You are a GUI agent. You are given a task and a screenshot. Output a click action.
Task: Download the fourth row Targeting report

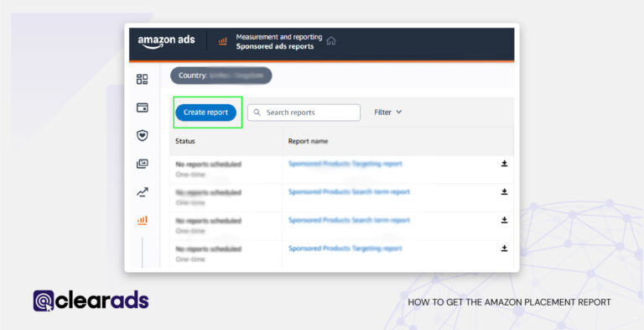point(504,249)
